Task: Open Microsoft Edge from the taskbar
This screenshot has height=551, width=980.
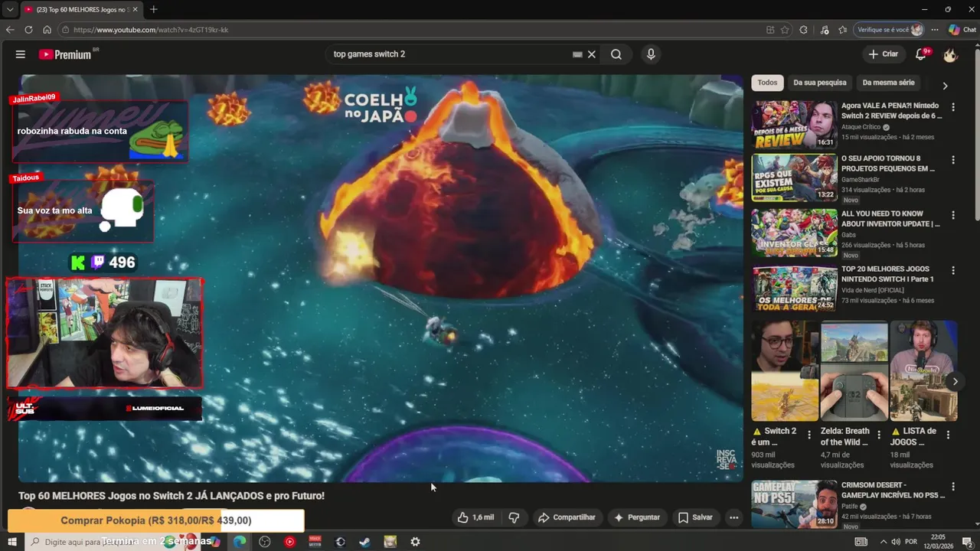Action: 240,542
